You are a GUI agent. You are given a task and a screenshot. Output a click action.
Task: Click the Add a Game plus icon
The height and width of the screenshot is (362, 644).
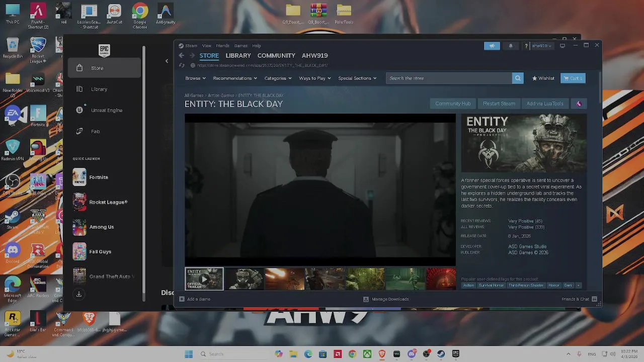(182, 299)
